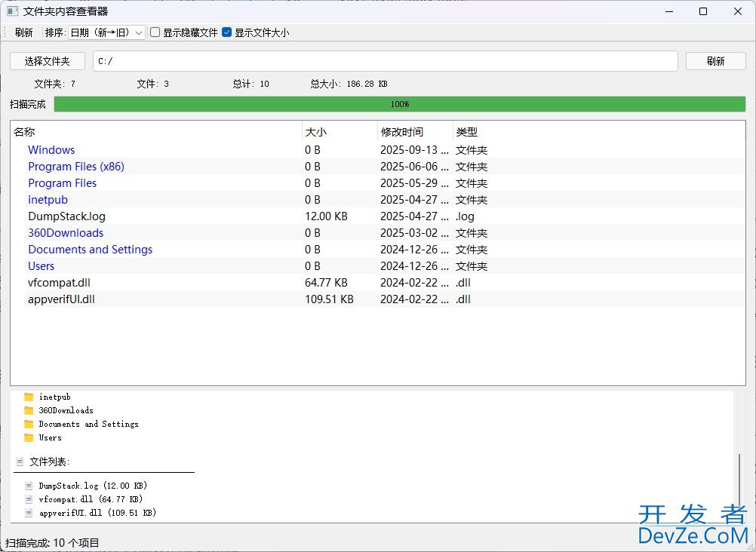Open the 排序 date sort dropdown
The width and height of the screenshot is (756, 552).
click(106, 32)
